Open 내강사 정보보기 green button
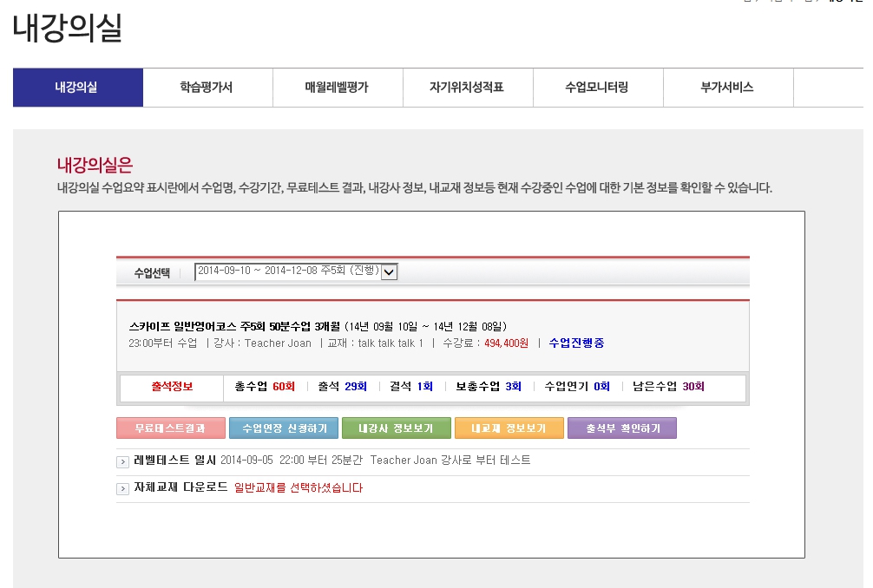The height and width of the screenshot is (588, 873). (x=397, y=428)
